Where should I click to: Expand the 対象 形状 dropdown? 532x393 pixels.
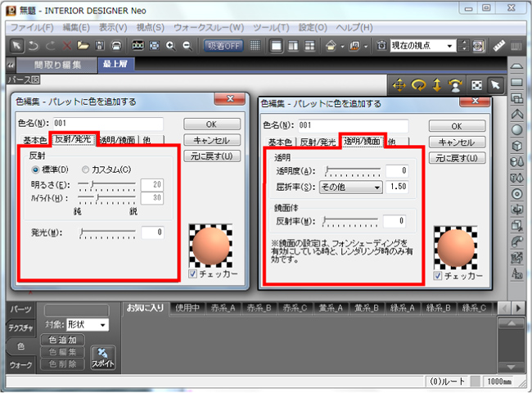click(x=87, y=325)
